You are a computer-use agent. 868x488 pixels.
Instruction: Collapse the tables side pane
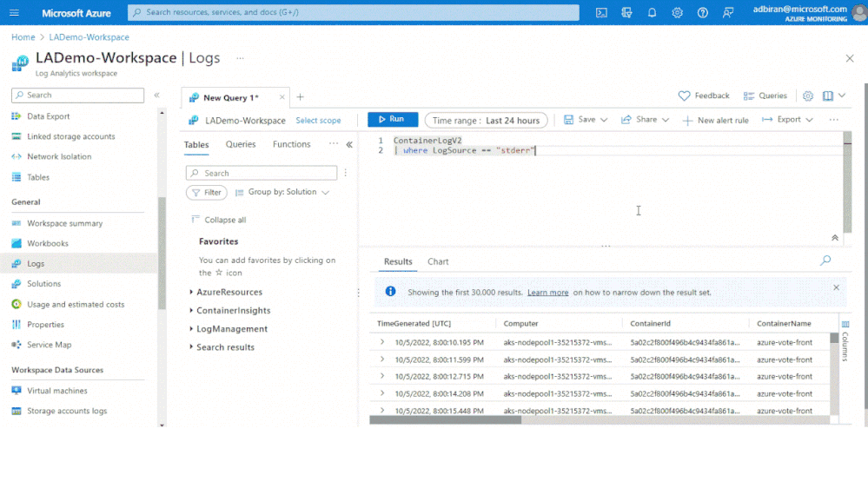(x=349, y=144)
